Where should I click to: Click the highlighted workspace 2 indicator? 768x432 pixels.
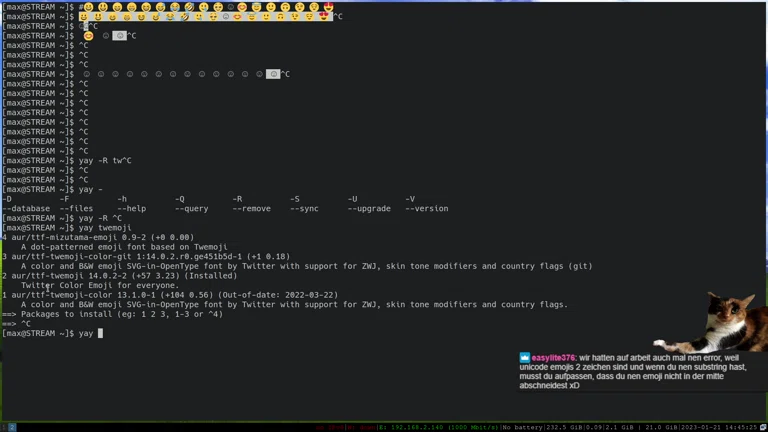pos(12,427)
